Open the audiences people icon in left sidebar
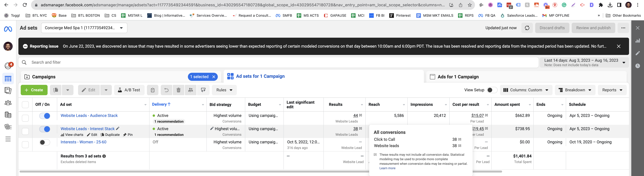 (x=8, y=103)
